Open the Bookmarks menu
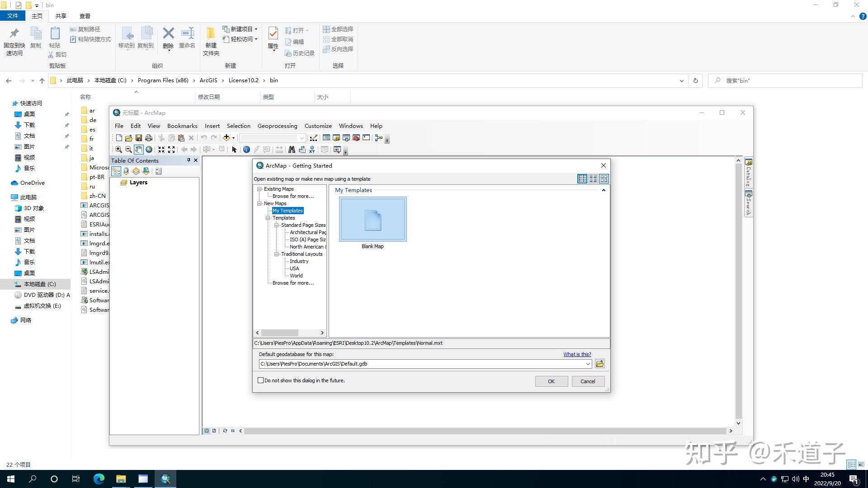Viewport: 868px width, 488px height. point(182,126)
